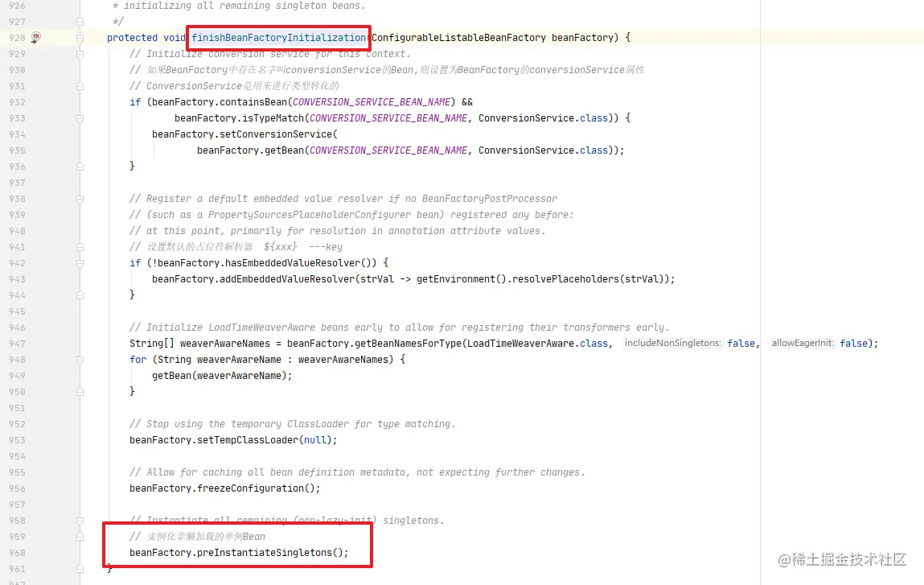Click line number 945 in the gutter
This screenshot has width=924, height=585.
click(x=17, y=311)
